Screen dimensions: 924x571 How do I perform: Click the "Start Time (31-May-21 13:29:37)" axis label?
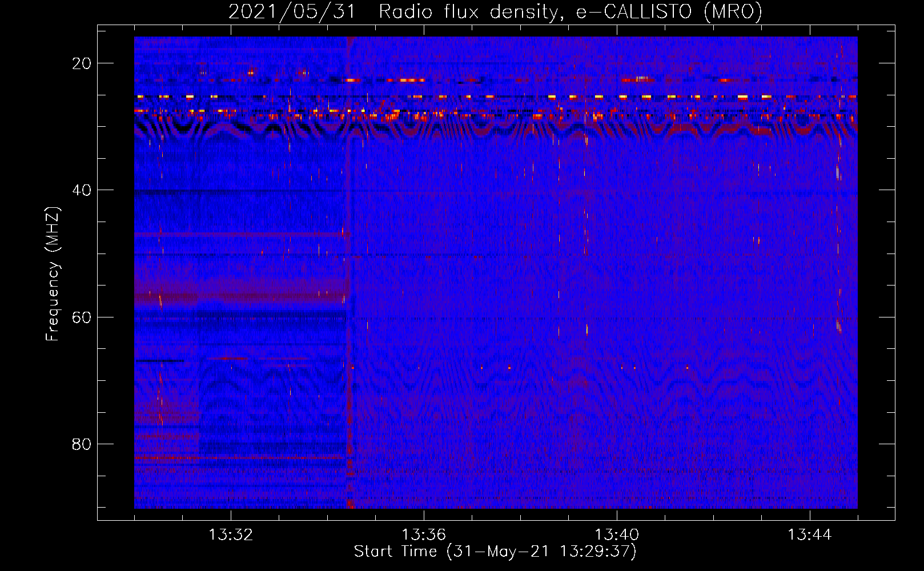(x=495, y=552)
